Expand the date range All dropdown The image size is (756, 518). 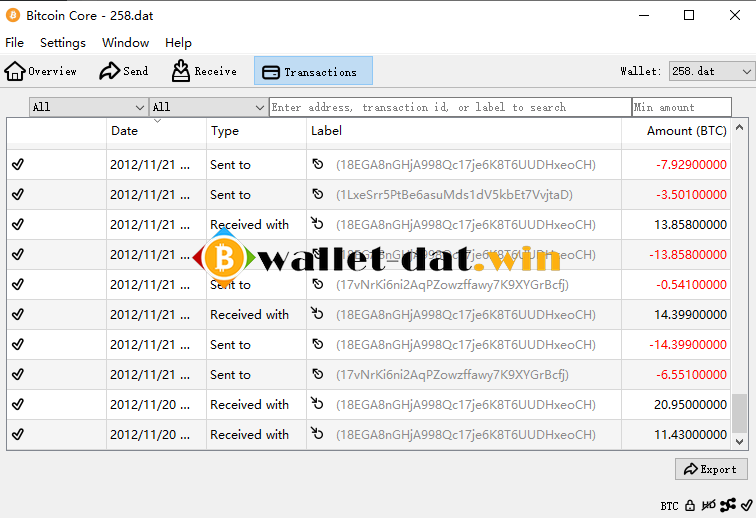point(88,107)
